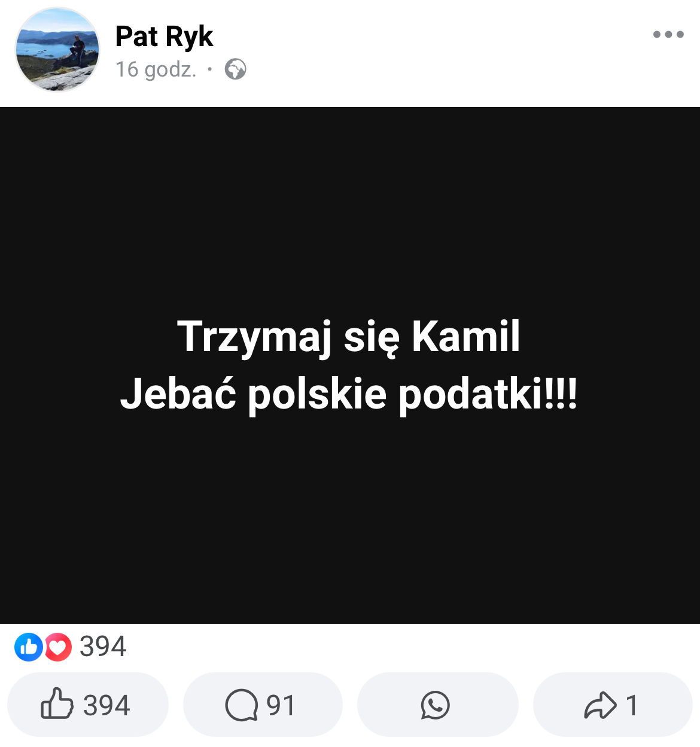
Task: Open the 91 comments count
Action: point(281,706)
